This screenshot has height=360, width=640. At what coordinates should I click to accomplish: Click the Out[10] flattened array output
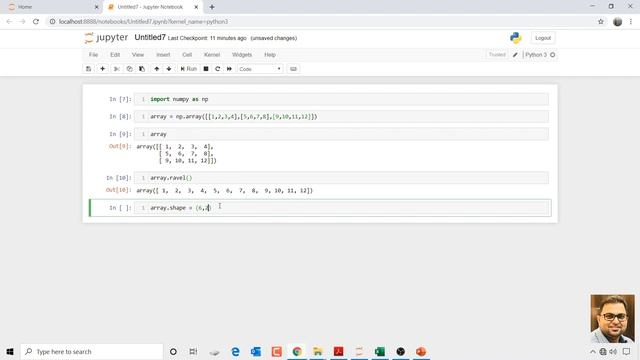pos(224,191)
